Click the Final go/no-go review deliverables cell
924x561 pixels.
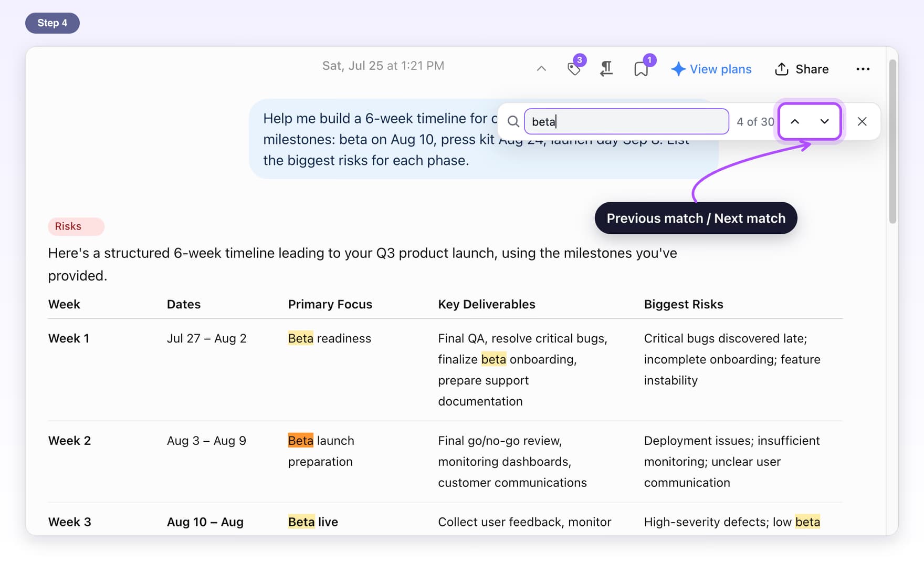tap(512, 462)
